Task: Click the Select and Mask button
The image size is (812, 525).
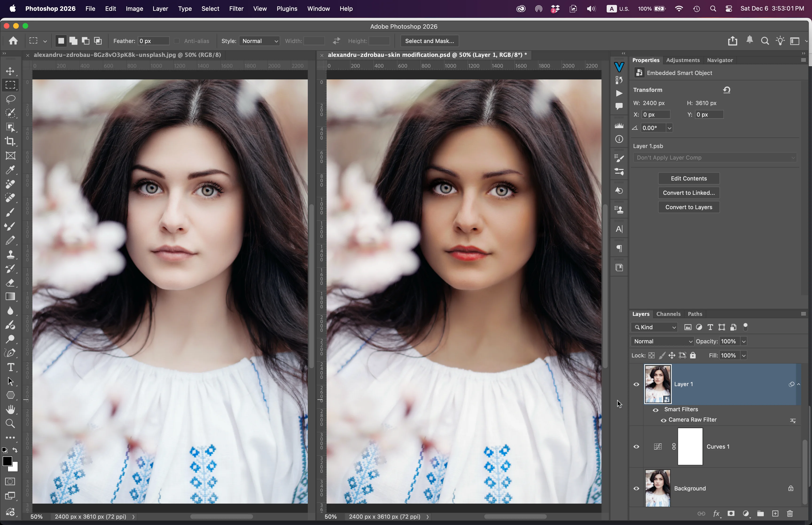Action: tap(429, 41)
